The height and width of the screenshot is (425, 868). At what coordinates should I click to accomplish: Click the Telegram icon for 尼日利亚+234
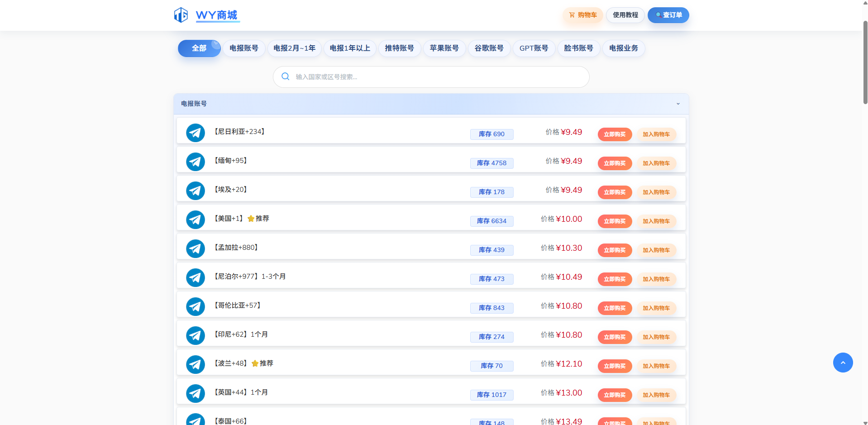pos(196,133)
